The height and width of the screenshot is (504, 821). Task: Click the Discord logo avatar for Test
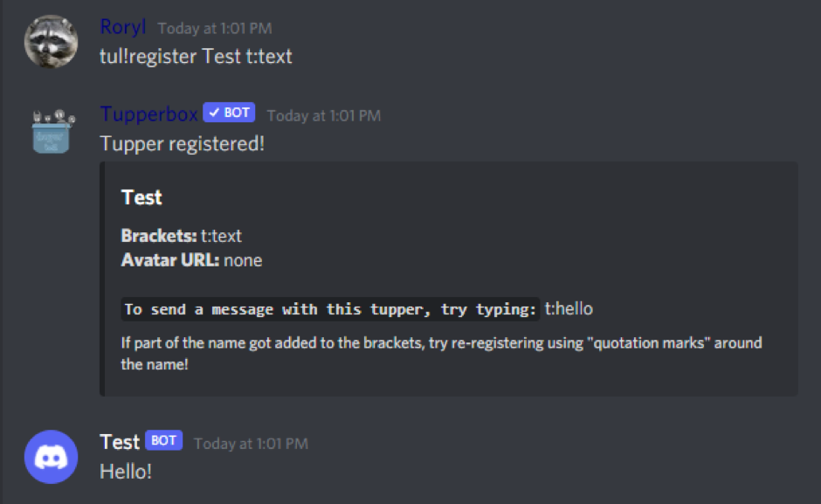coord(51,456)
